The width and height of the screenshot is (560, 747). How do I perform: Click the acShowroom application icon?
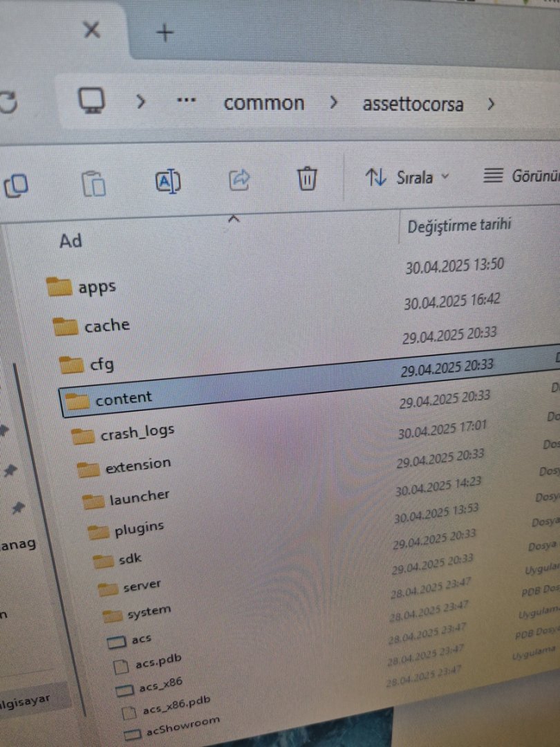(x=133, y=735)
